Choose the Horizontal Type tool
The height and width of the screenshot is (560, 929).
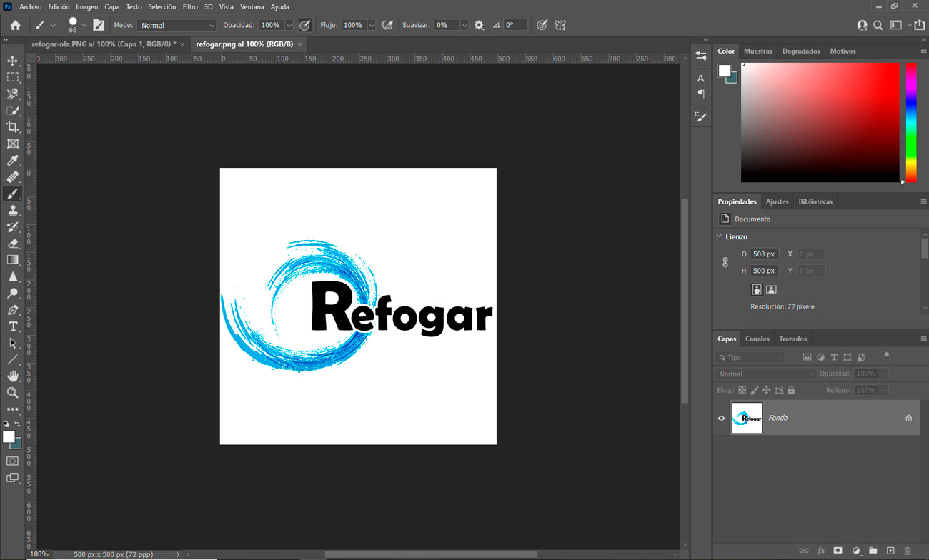click(12, 326)
